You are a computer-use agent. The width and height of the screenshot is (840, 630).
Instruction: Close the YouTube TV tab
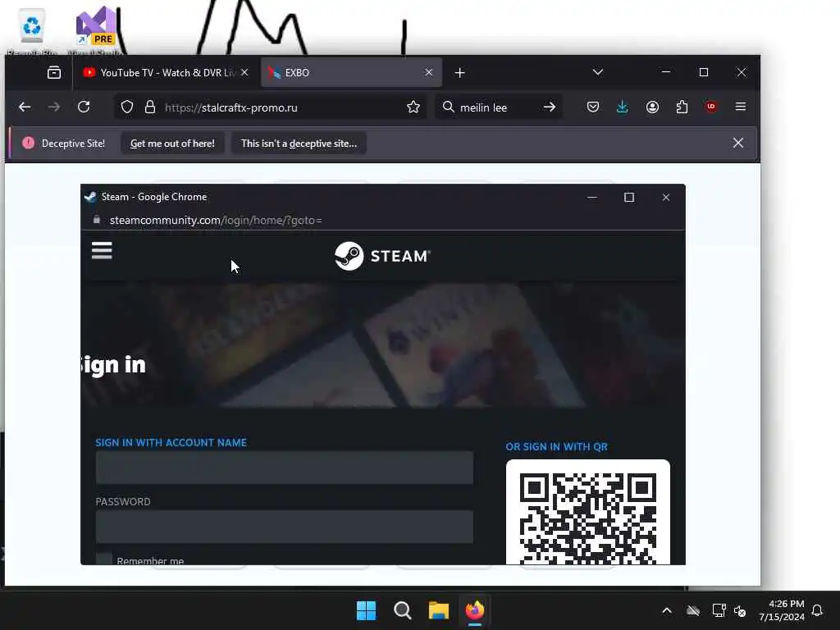coord(244,72)
